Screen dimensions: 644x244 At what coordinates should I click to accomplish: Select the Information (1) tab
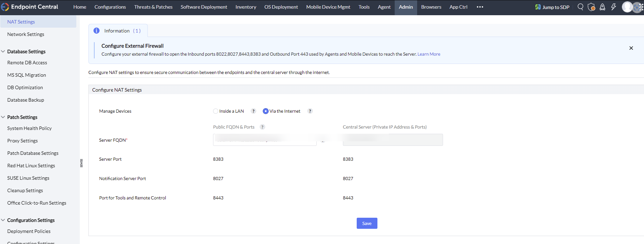(118, 31)
